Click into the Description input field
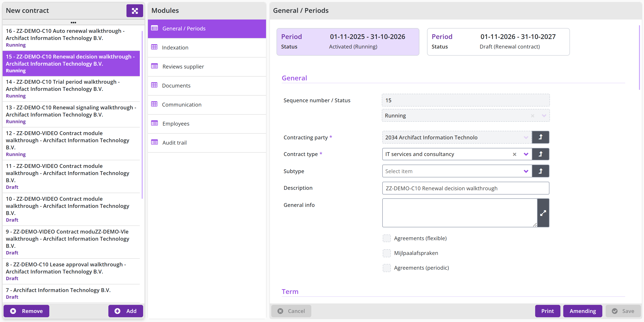Screen dimensions: 644x322 pos(466,188)
